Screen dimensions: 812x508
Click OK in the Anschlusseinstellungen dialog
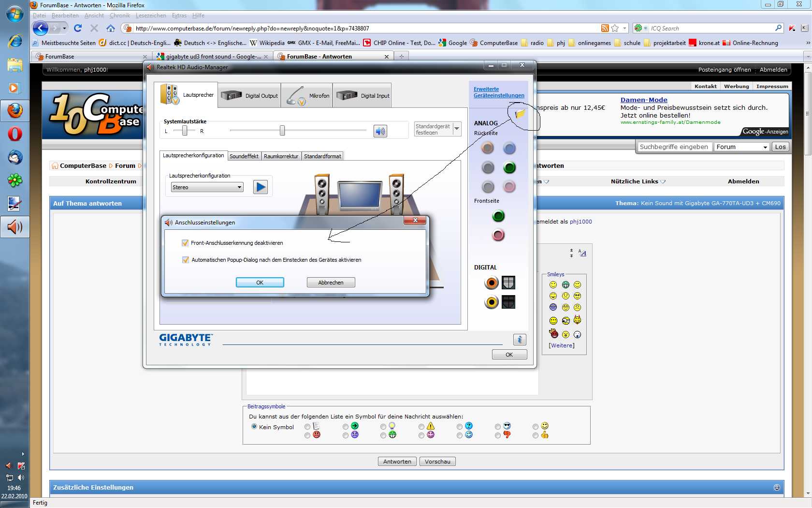[x=260, y=283]
